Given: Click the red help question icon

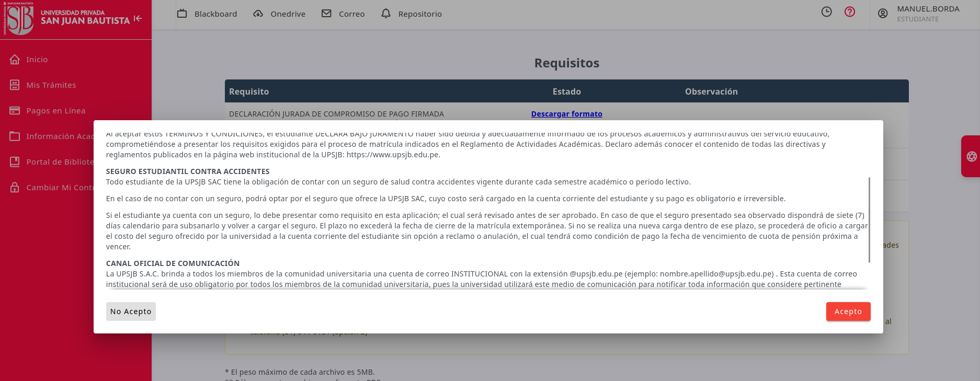Looking at the screenshot, I should click(x=850, y=11).
